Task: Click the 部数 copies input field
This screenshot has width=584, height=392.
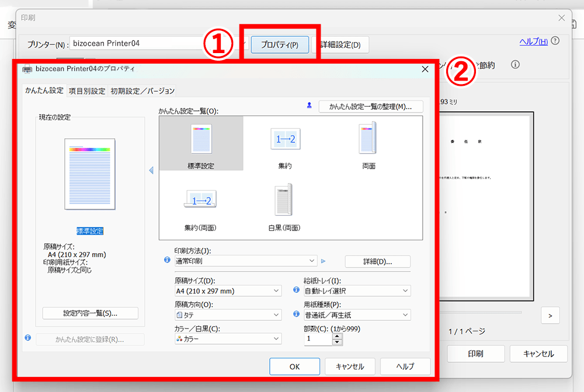Action: pyautogui.click(x=318, y=339)
